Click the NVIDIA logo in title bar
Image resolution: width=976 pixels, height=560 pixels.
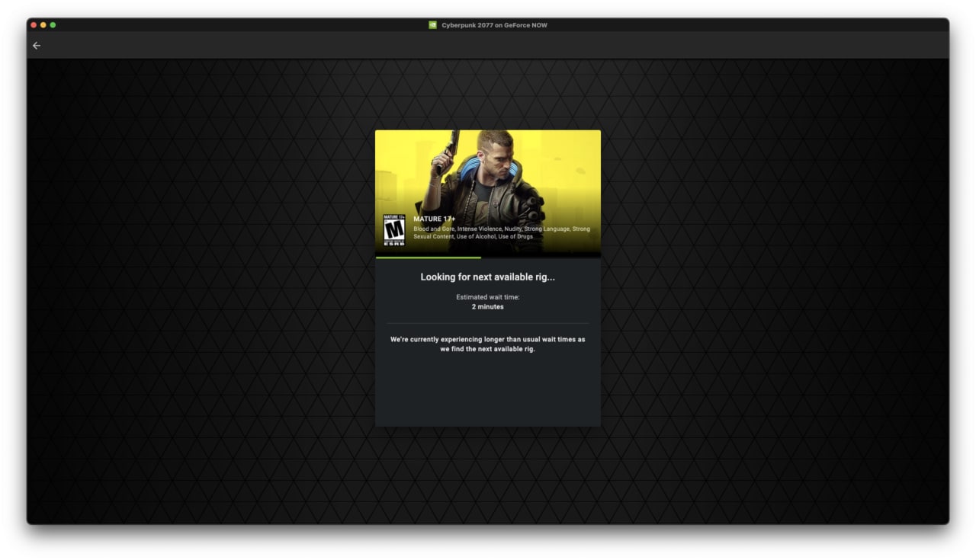(433, 25)
